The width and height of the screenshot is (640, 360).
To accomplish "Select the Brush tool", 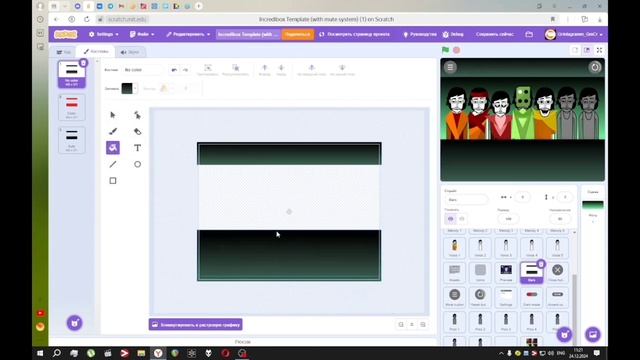I will pos(113,131).
